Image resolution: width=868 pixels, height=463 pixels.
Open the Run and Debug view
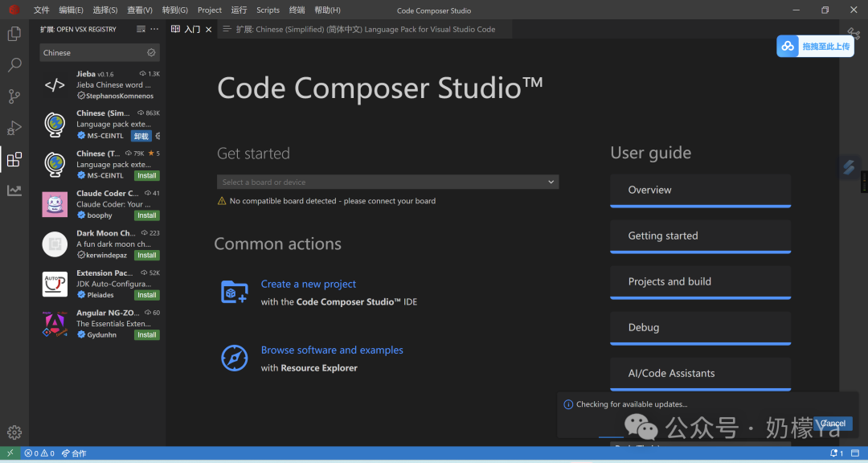(x=14, y=128)
